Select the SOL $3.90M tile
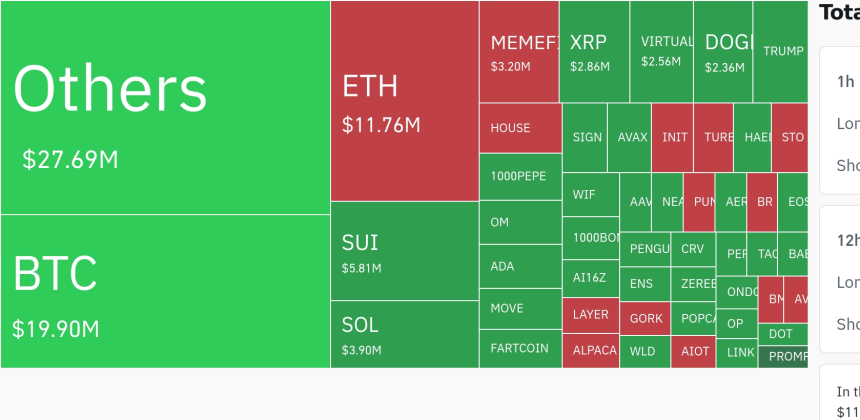This screenshot has width=860, height=420. tap(405, 334)
